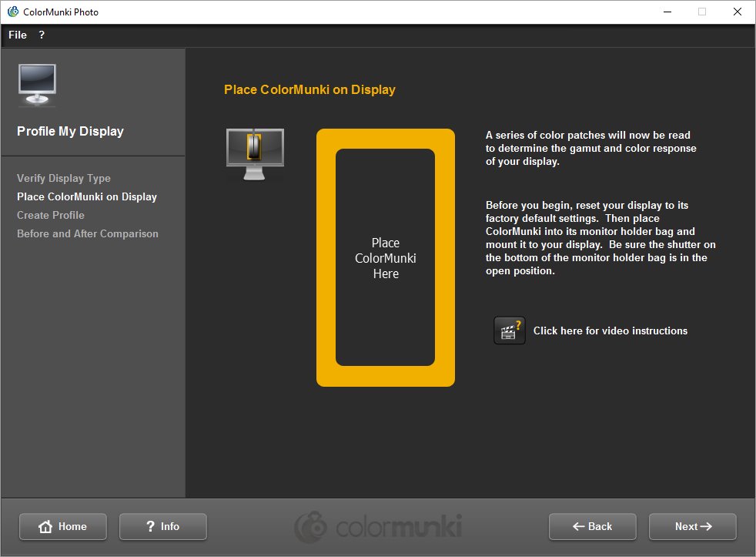Go to the Home screen
The image size is (756, 557).
(x=63, y=526)
